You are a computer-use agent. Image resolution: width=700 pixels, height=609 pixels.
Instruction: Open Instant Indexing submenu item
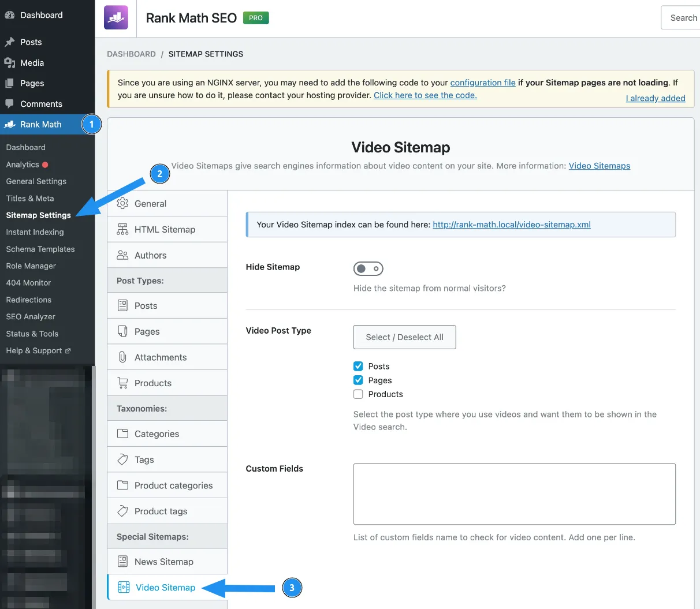35,232
